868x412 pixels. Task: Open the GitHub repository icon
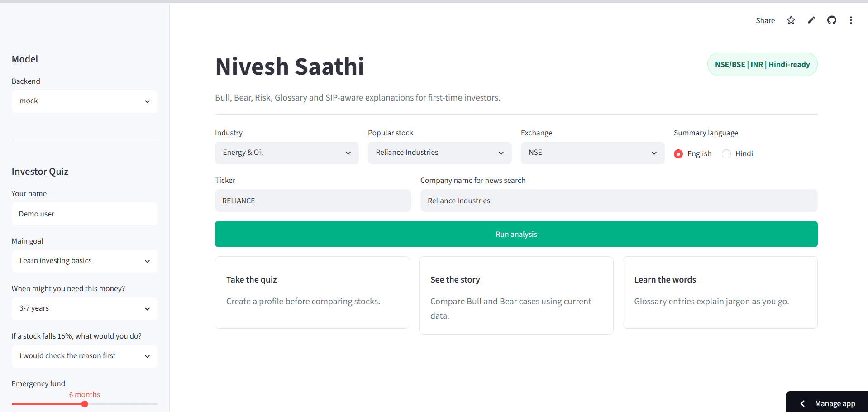(832, 20)
